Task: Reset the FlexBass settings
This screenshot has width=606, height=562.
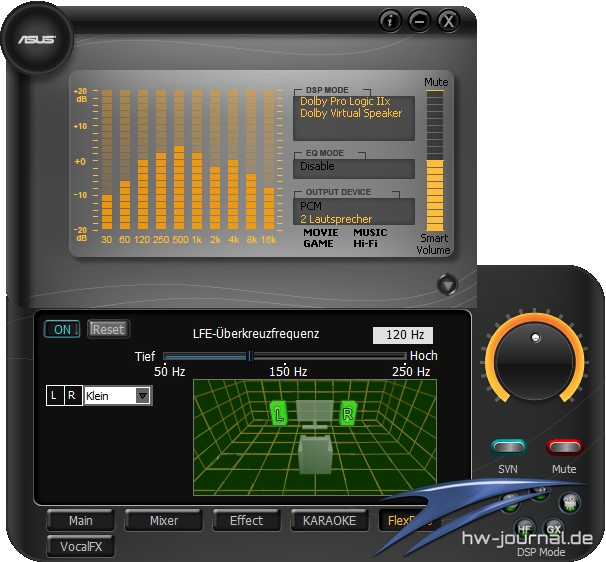Action: pyautogui.click(x=108, y=329)
